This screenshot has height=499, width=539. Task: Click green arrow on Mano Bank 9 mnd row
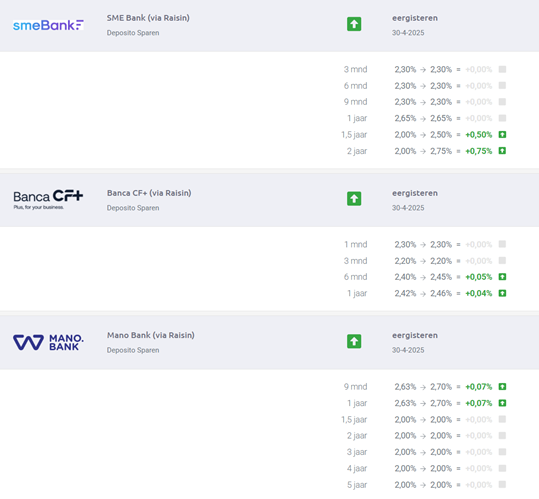[502, 387]
